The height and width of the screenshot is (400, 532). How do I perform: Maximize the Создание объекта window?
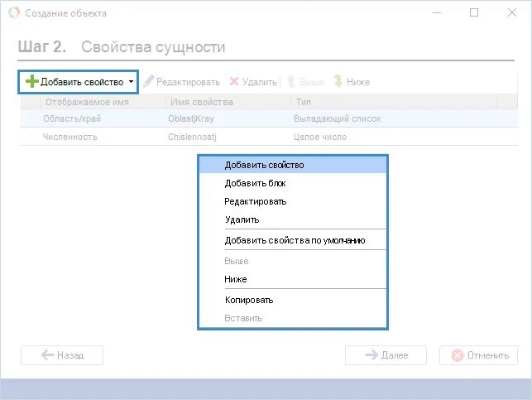474,12
